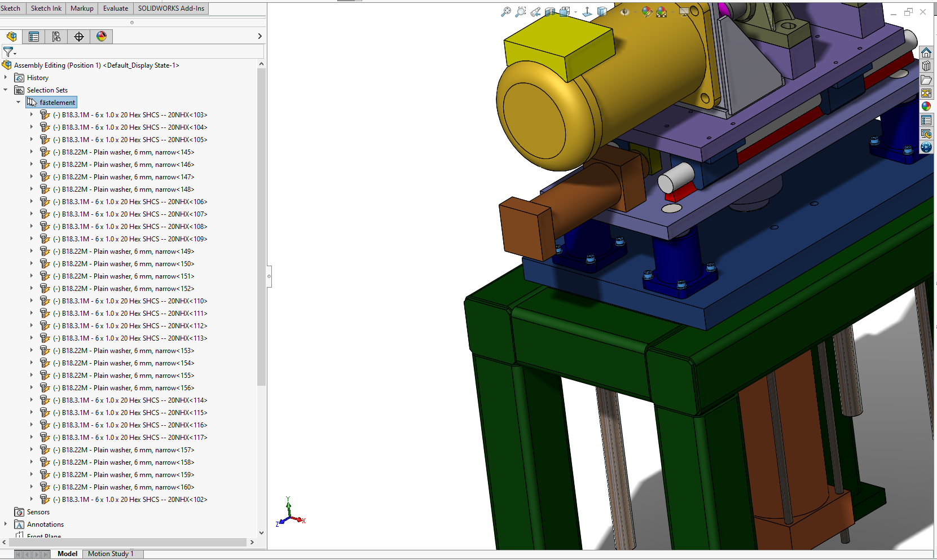Expand the 20NHX<103> Hex SHCS component
This screenshot has height=560, width=937.
point(32,115)
